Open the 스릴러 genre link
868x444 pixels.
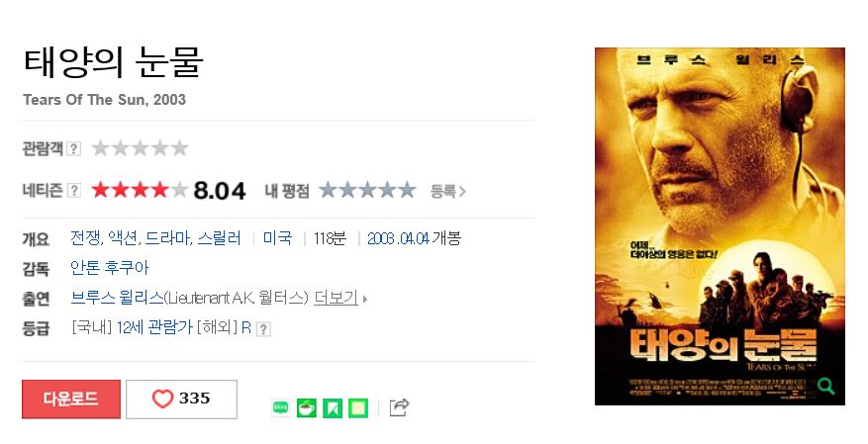(219, 237)
